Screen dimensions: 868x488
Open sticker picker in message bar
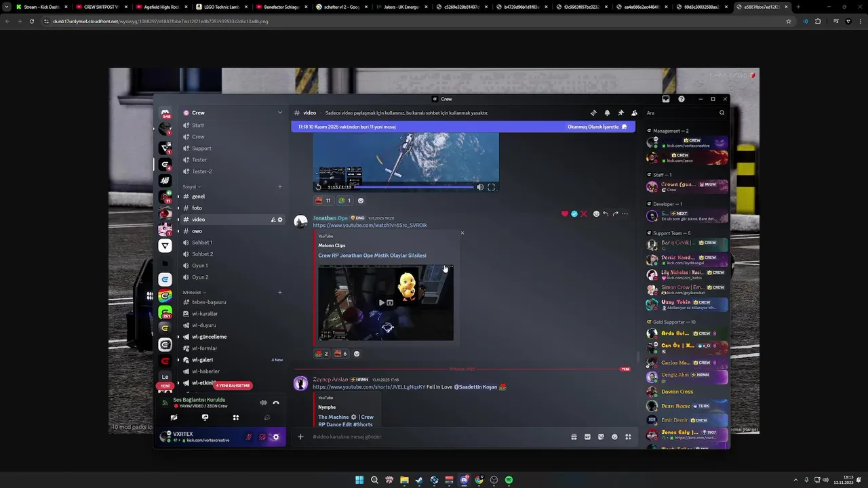(601, 437)
